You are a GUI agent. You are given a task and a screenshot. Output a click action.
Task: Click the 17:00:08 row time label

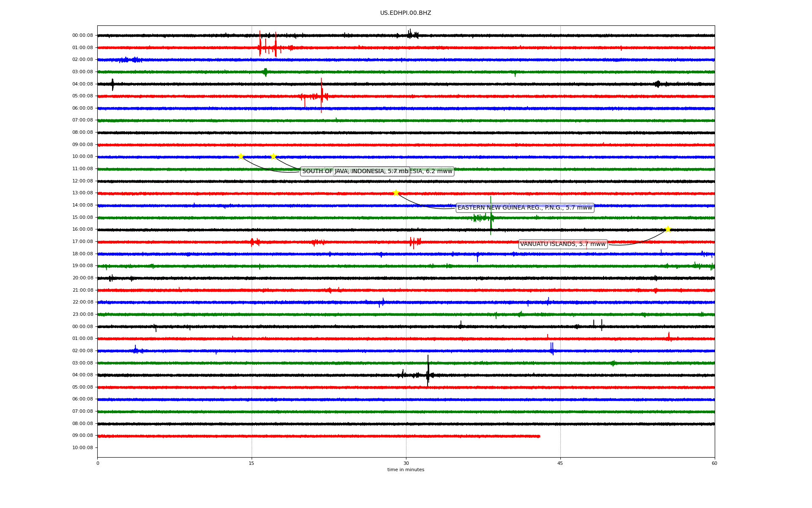(82, 242)
